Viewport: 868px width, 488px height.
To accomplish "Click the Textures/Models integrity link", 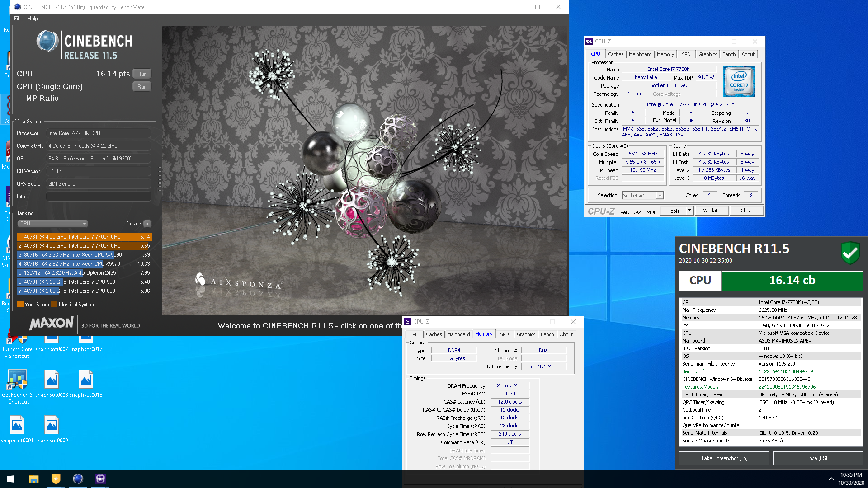I will 700,387.
